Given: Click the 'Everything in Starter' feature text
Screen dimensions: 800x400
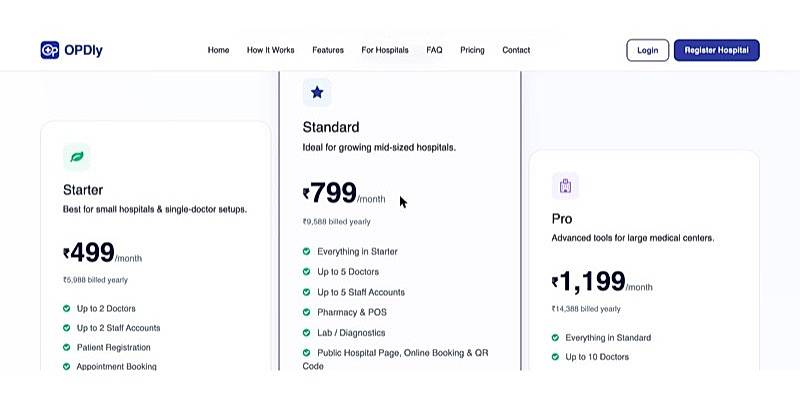Looking at the screenshot, I should [x=357, y=251].
